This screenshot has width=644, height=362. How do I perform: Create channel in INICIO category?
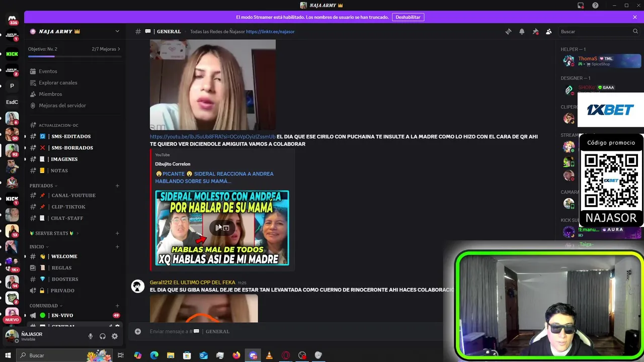[x=117, y=247]
